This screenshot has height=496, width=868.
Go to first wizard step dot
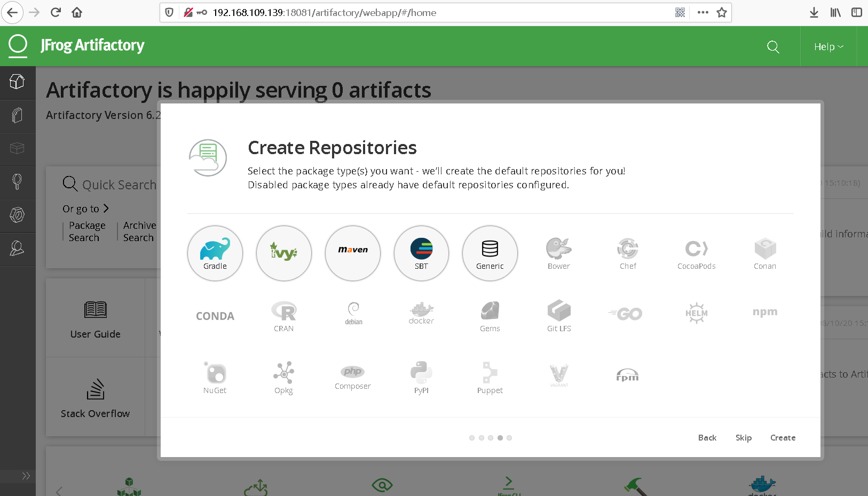(x=472, y=438)
